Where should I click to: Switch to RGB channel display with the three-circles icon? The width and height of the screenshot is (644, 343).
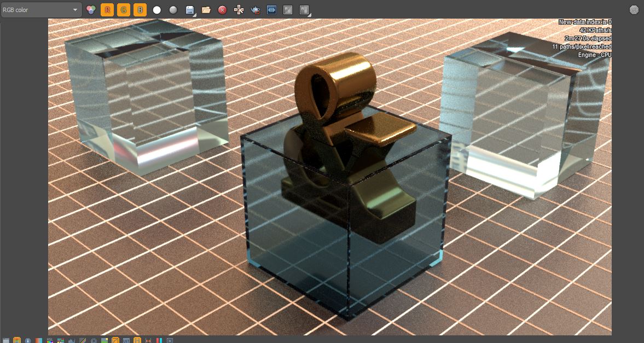tap(91, 10)
